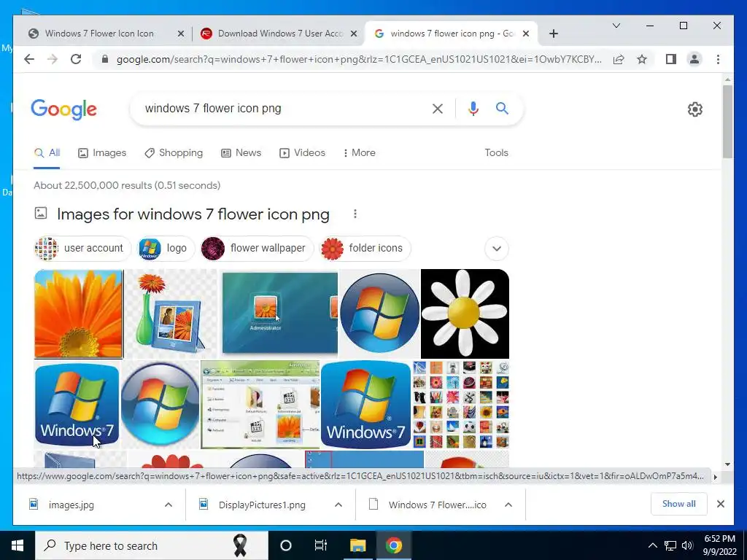The height and width of the screenshot is (560, 747).
Task: Open file explorer screenshot thumbnail
Action: (x=260, y=405)
